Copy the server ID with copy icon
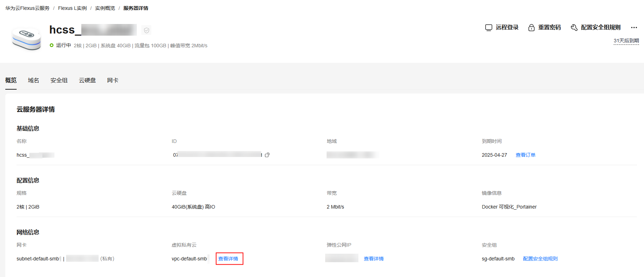 pyautogui.click(x=267, y=155)
